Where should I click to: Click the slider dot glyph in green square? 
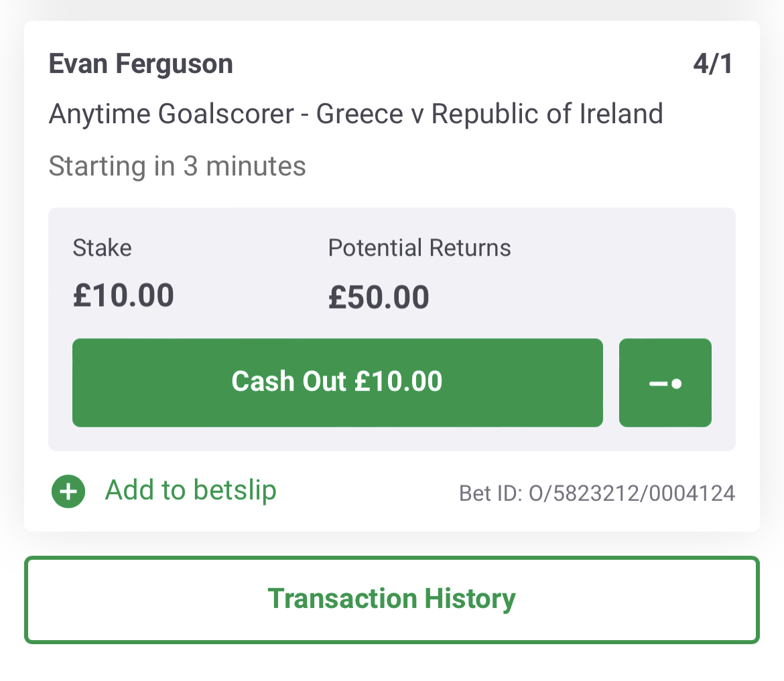(676, 384)
